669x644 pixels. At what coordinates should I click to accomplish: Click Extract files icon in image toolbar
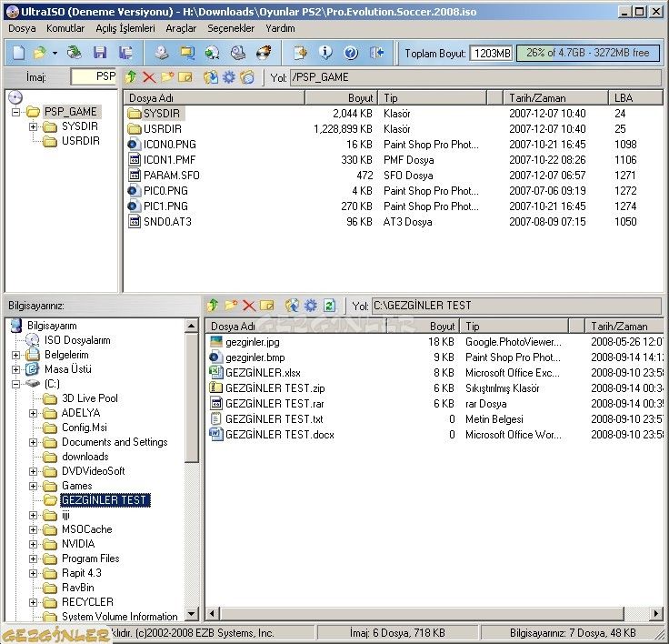(211, 77)
